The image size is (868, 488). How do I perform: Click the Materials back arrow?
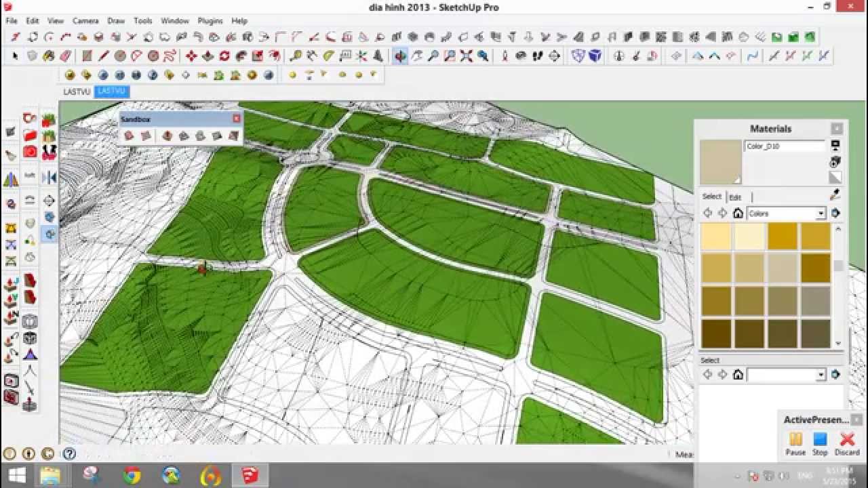(707, 213)
